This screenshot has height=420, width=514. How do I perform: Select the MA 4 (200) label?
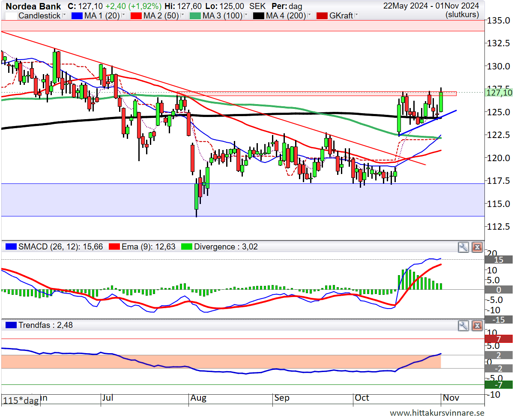286,16
